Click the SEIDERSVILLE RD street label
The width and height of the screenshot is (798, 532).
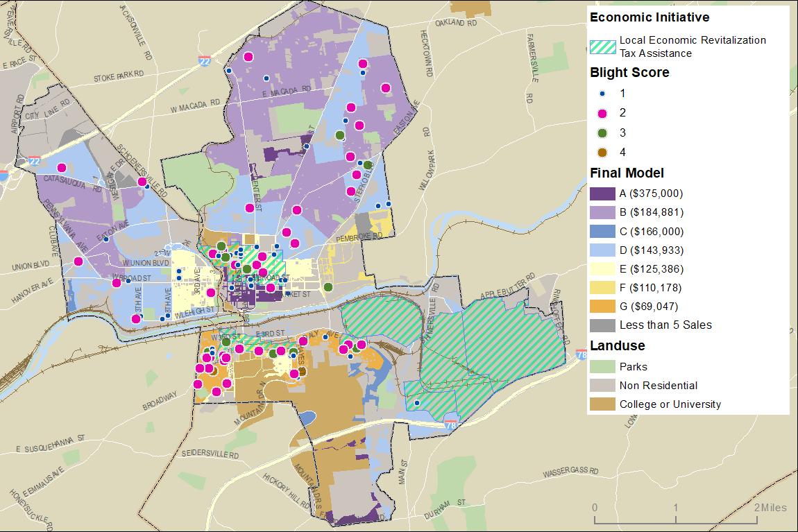click(210, 454)
